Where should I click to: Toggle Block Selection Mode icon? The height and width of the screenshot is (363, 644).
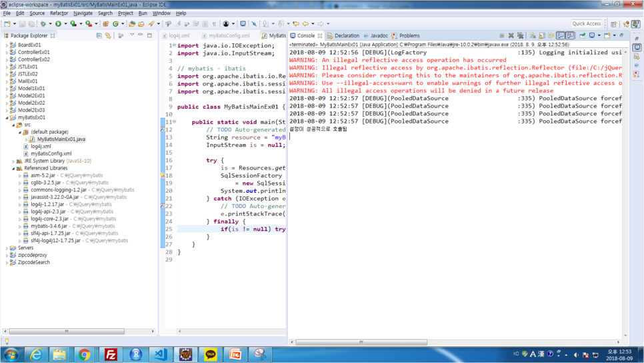(205, 24)
